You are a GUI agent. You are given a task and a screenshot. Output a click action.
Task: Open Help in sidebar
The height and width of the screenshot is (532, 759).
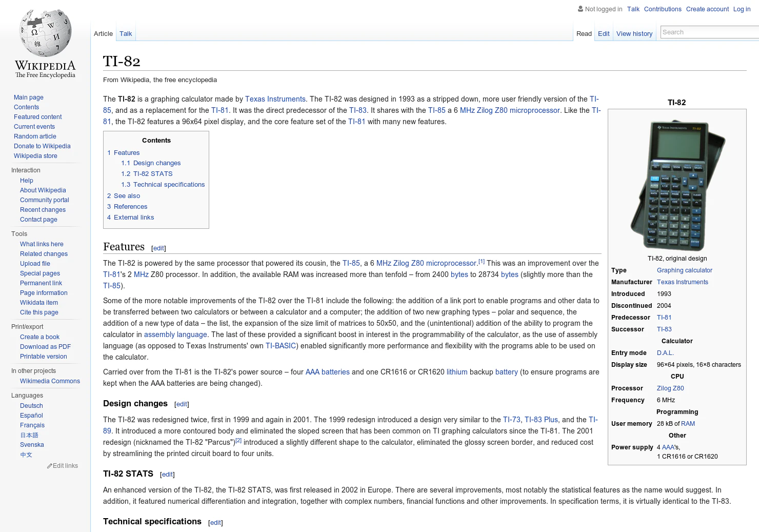point(27,181)
